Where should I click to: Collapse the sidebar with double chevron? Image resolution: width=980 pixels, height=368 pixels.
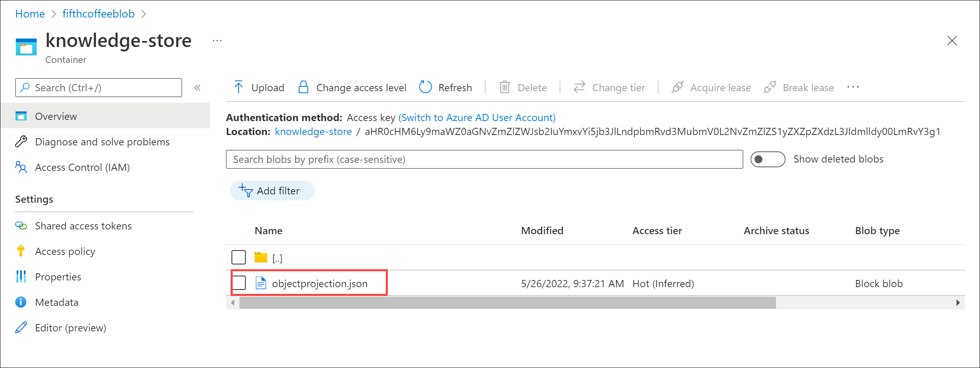click(197, 88)
